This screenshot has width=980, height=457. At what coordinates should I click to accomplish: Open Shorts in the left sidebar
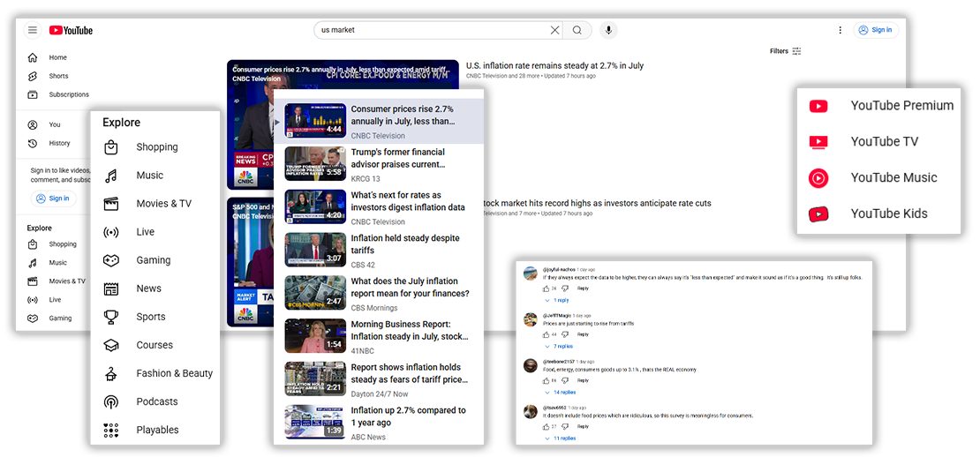pos(57,76)
